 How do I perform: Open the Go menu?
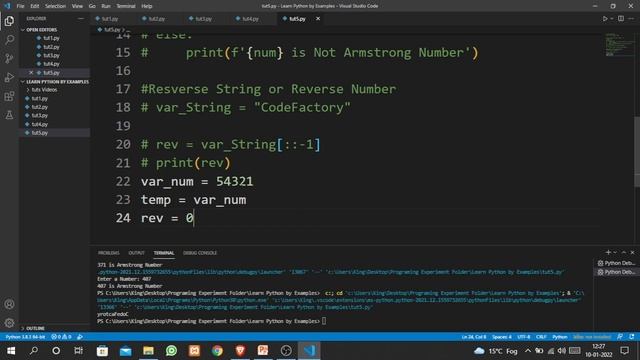[92, 6]
